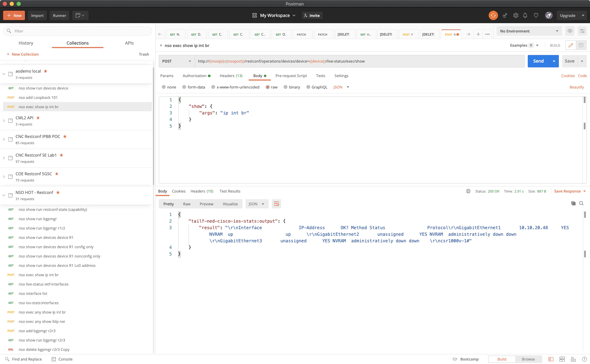Search the response with the magnifier icon
This screenshot has height=364, width=590.
(581, 203)
